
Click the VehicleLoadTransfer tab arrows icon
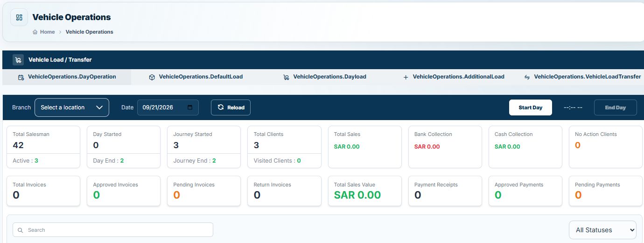(527, 77)
